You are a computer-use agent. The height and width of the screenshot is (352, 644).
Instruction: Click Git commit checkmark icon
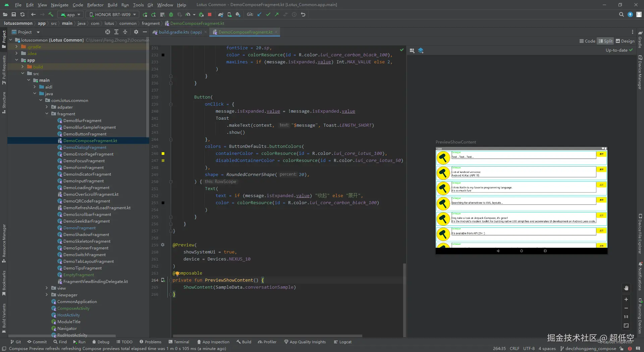pyautogui.click(x=268, y=14)
